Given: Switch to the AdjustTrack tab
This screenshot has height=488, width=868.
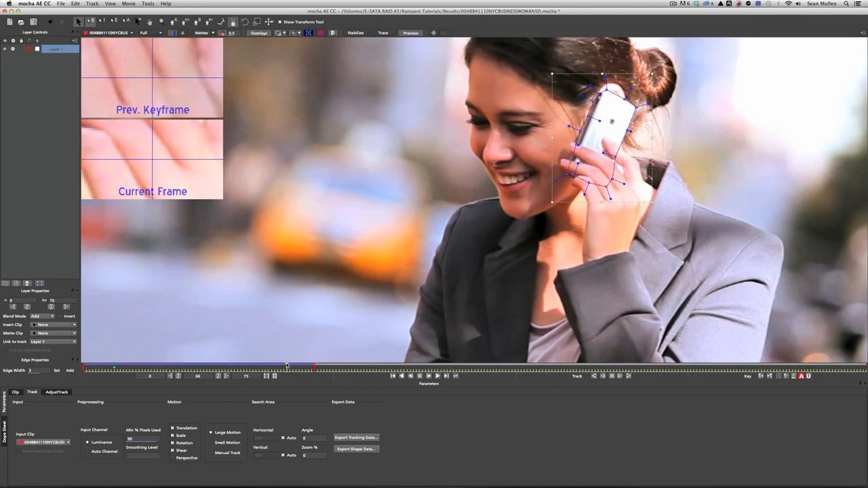Looking at the screenshot, I should (57, 392).
